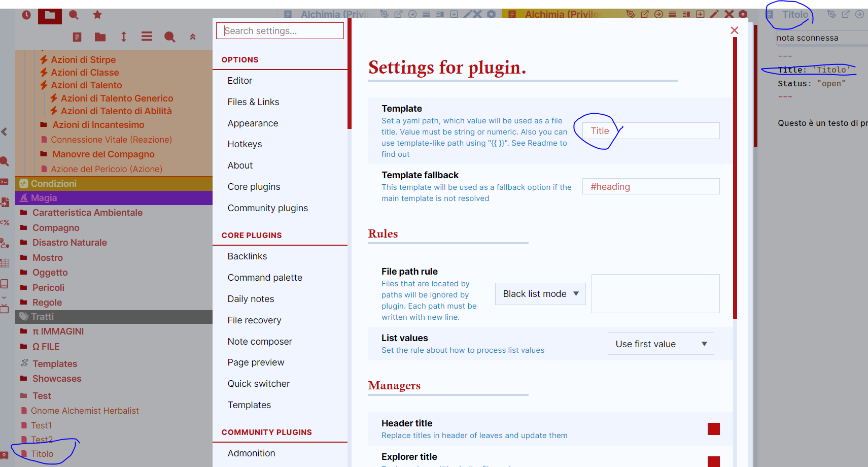The width and height of the screenshot is (868, 467).
Task: Expand the Magia folder in the file tree
Action: click(x=43, y=197)
